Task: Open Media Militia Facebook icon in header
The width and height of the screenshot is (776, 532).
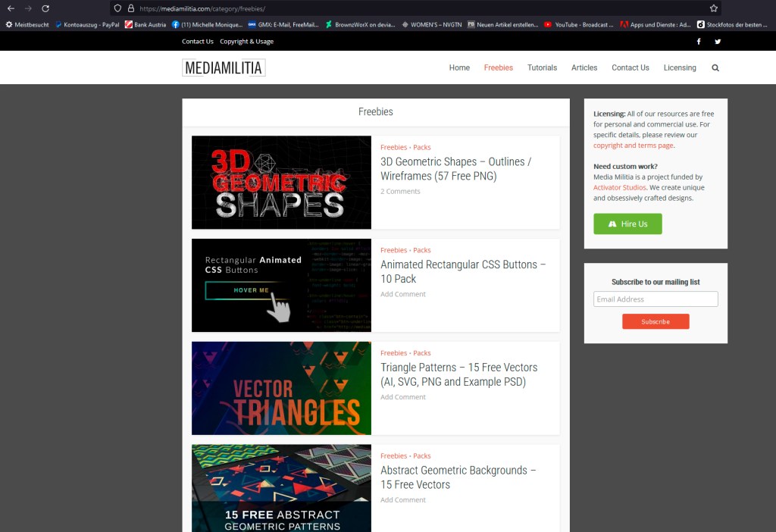Action: pyautogui.click(x=699, y=42)
